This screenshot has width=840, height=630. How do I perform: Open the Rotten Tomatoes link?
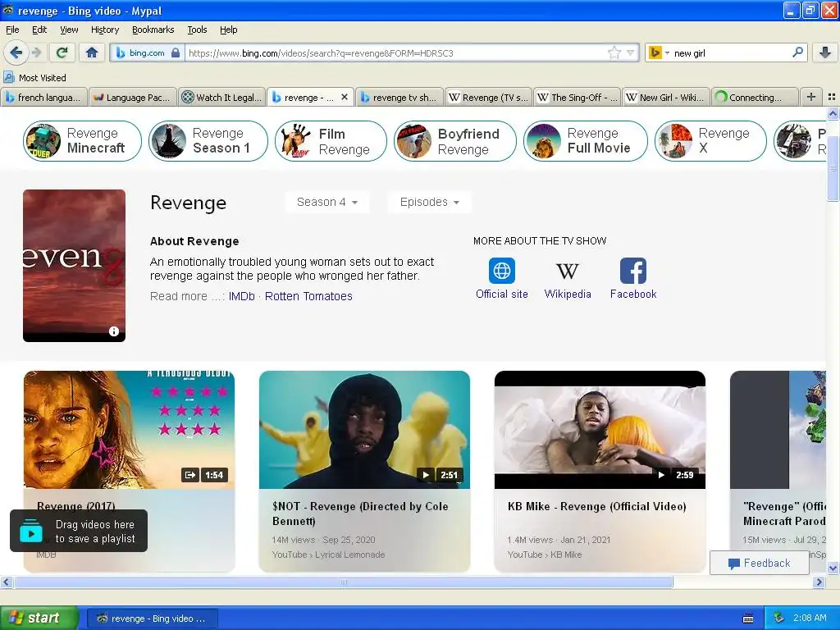(308, 296)
